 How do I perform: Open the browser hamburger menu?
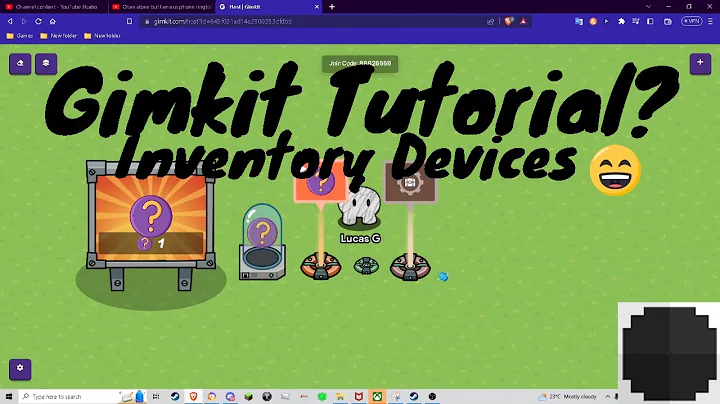click(710, 21)
